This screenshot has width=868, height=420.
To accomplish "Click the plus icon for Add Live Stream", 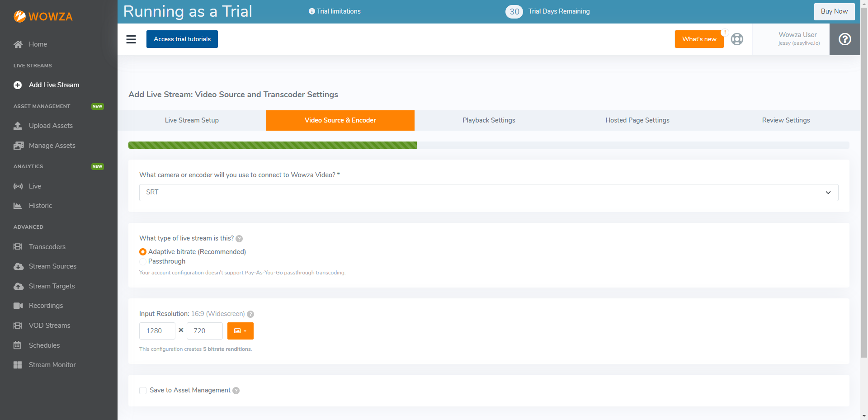I will pos(18,85).
